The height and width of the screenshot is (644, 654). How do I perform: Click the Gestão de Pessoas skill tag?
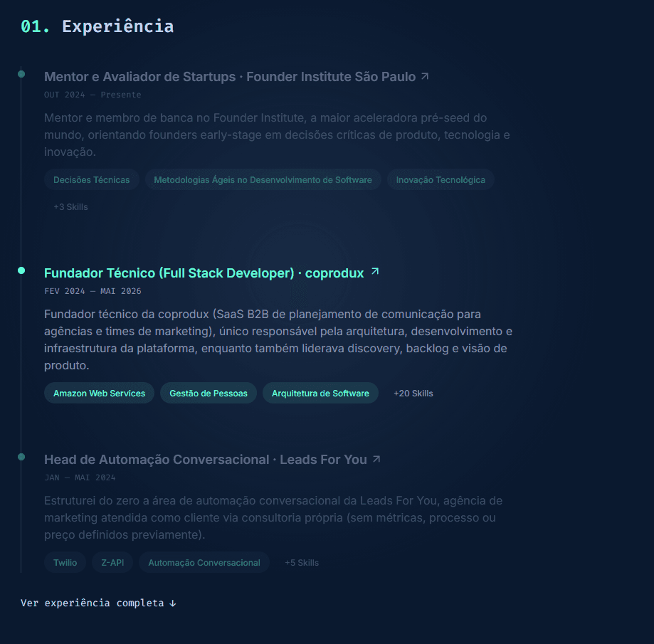(x=209, y=394)
